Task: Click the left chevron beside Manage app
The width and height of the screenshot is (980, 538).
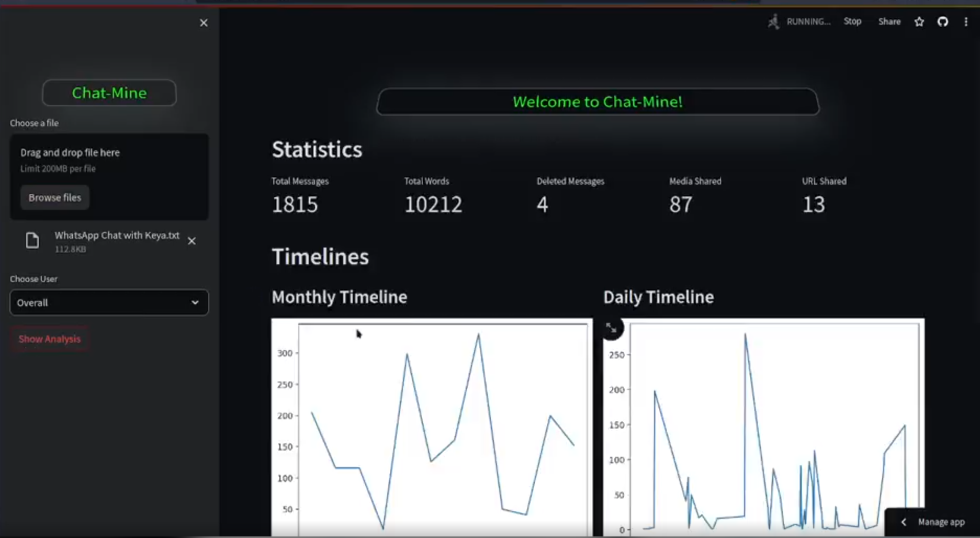Action: [904, 522]
